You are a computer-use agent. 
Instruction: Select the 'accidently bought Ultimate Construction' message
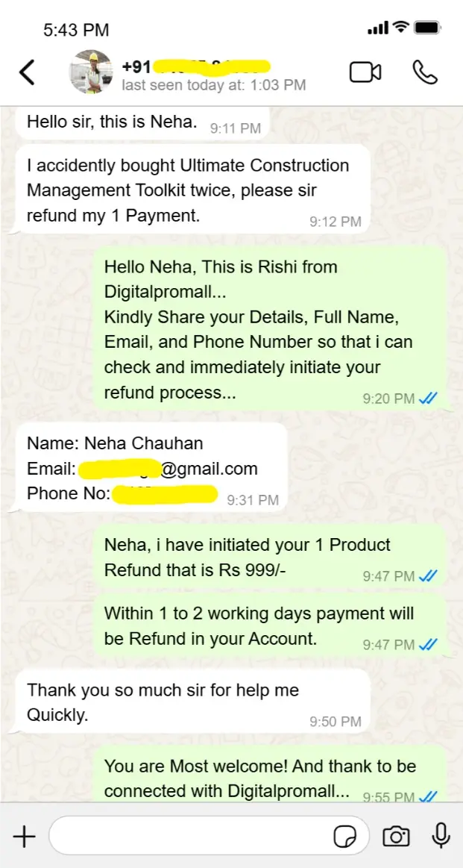(x=192, y=190)
